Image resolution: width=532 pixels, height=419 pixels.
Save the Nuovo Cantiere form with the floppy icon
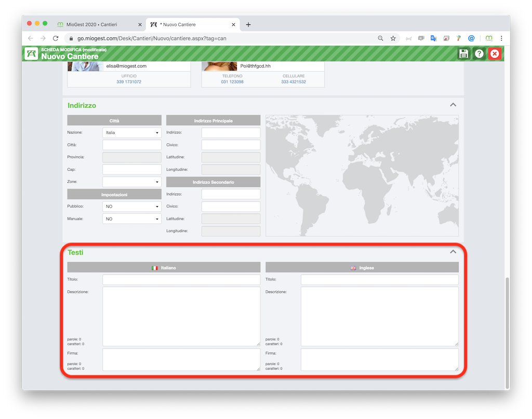(463, 53)
